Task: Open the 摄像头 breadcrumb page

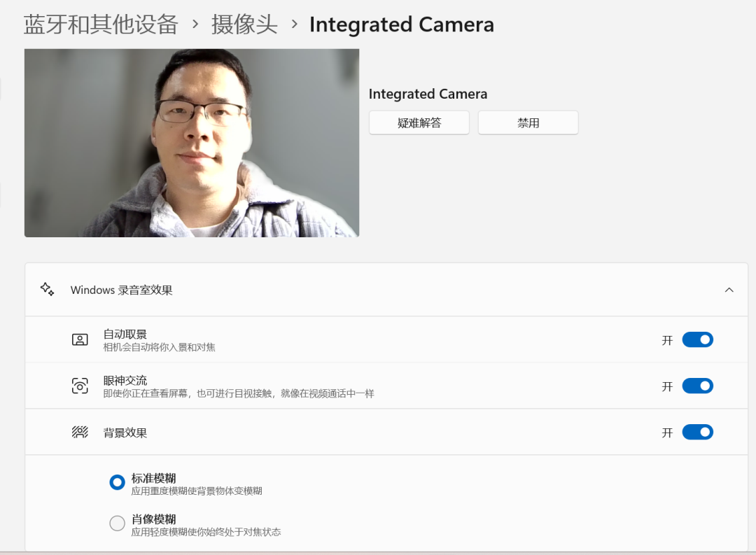Action: click(x=244, y=24)
